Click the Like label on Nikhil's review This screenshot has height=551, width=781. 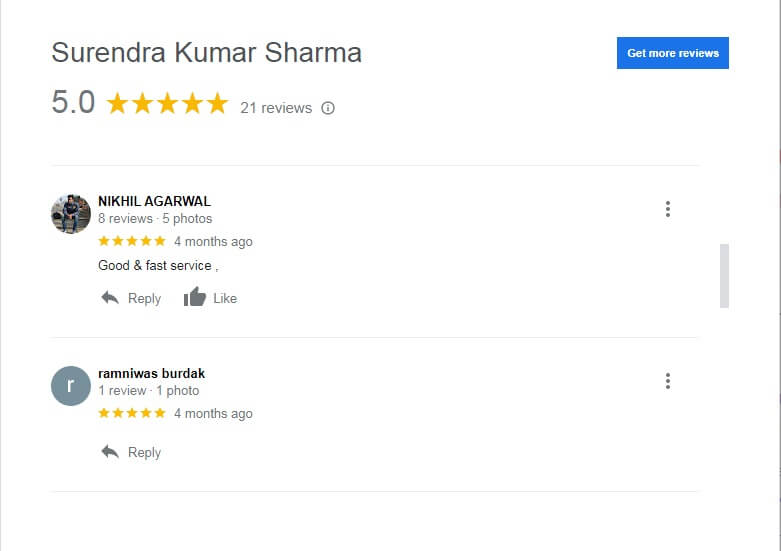(225, 298)
